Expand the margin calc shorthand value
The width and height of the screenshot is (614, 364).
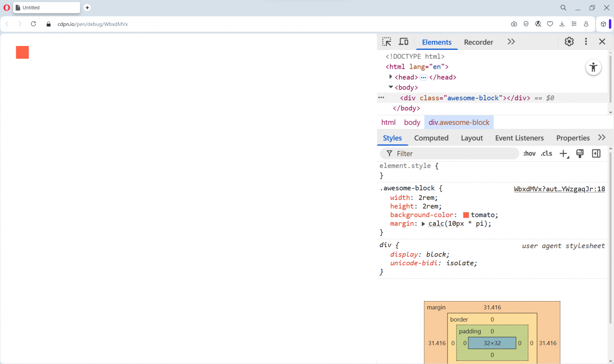click(x=424, y=224)
